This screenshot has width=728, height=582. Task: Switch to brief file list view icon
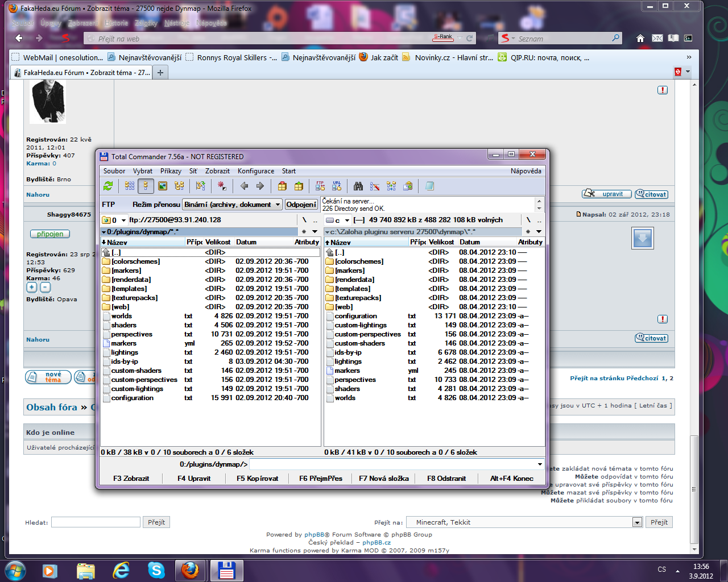[130, 186]
